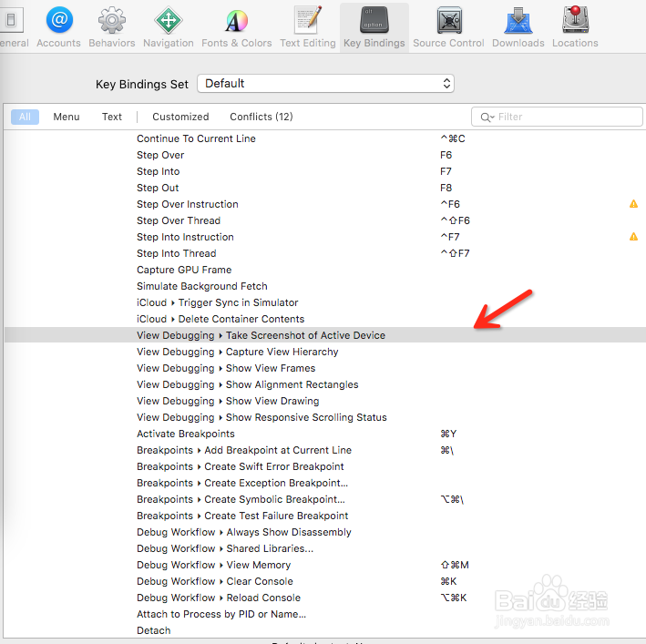Select the Activate Breakpoints row
Screen dimensions: 646x644
[x=324, y=434]
